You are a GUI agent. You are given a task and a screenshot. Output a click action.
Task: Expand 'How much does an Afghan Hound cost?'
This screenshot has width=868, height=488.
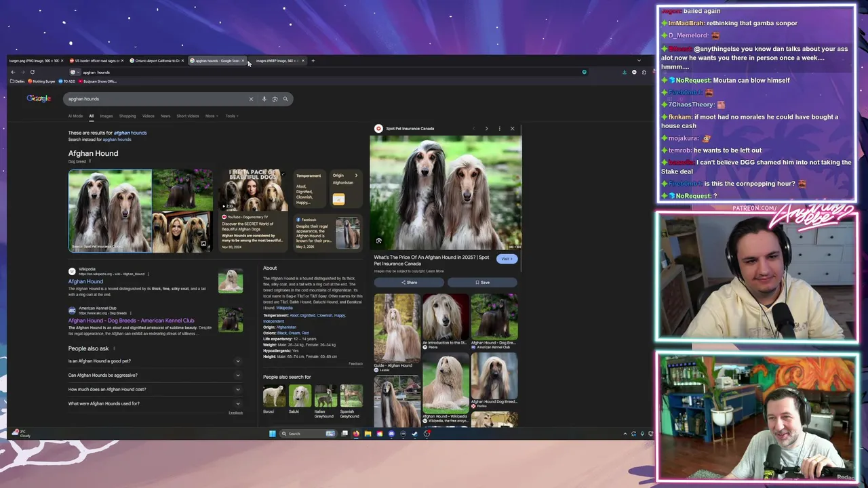[x=155, y=390]
